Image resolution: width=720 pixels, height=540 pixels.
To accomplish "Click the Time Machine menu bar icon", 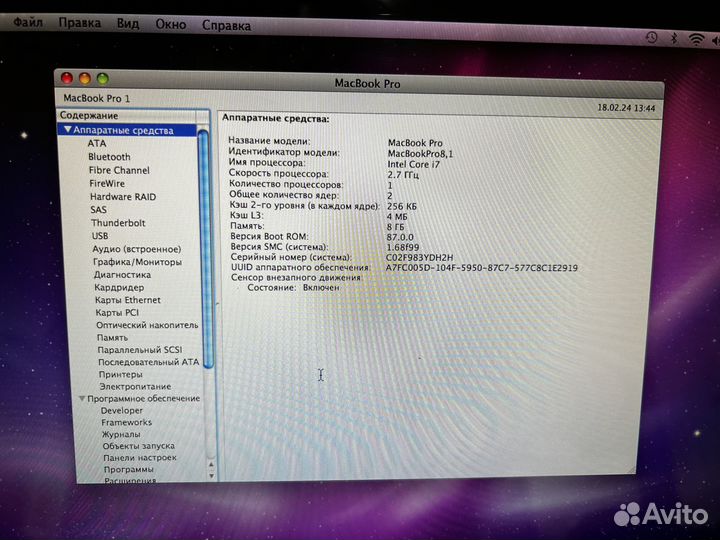I will [x=652, y=38].
